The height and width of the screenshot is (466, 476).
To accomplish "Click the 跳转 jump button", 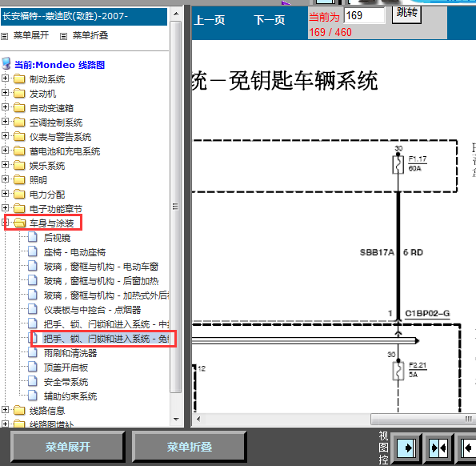I will [x=406, y=14].
